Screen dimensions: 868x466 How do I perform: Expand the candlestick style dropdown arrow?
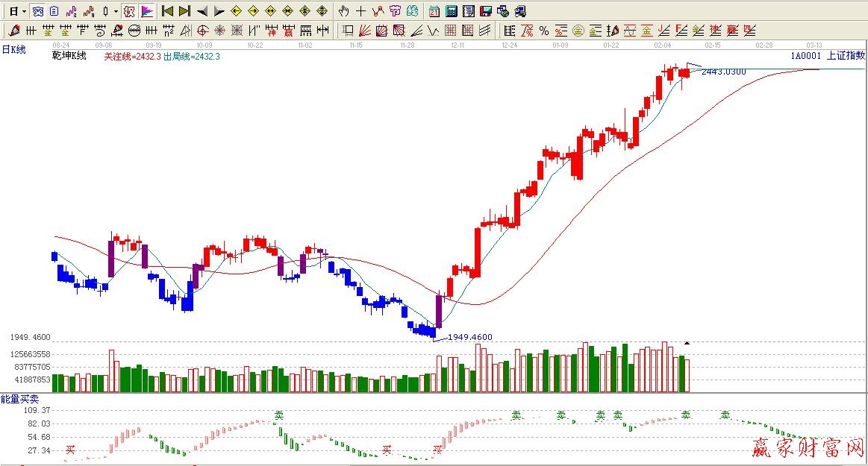[116, 11]
